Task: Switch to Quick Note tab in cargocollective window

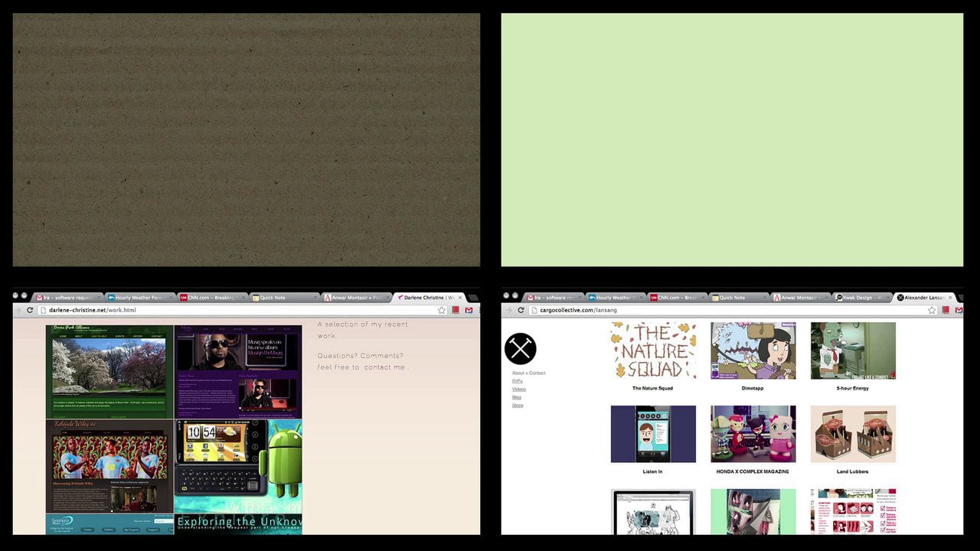Action: click(739, 298)
